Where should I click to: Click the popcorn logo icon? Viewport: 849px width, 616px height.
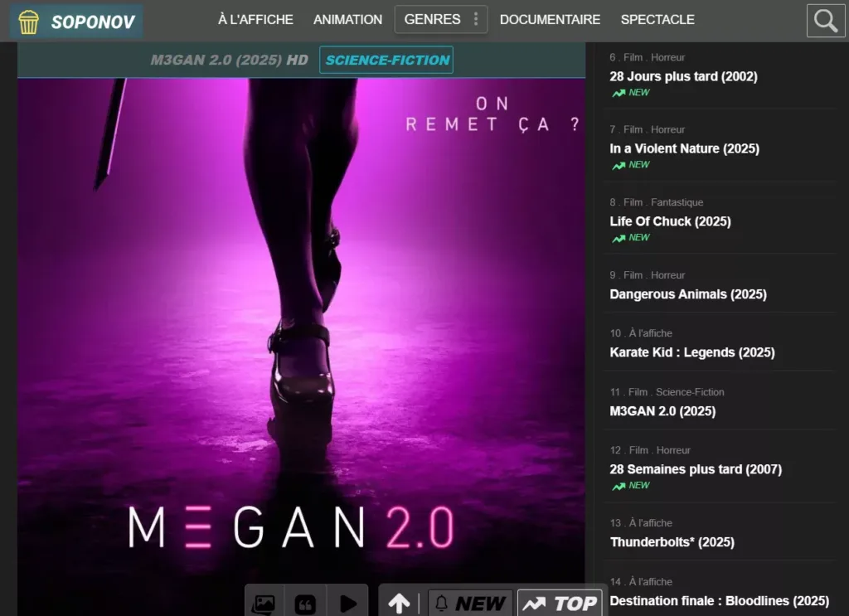pyautogui.click(x=29, y=22)
